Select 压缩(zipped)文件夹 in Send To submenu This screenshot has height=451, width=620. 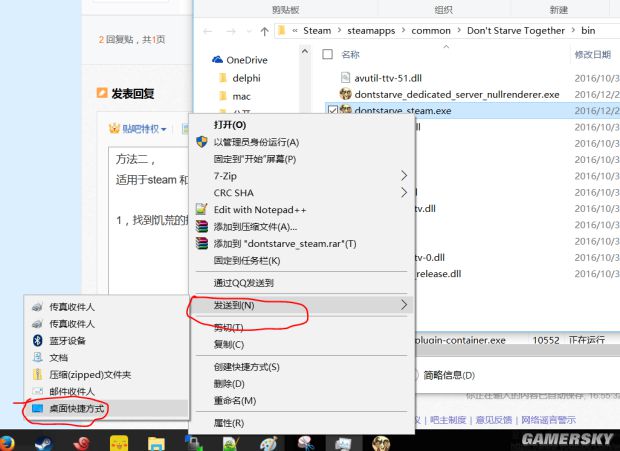click(x=106, y=374)
